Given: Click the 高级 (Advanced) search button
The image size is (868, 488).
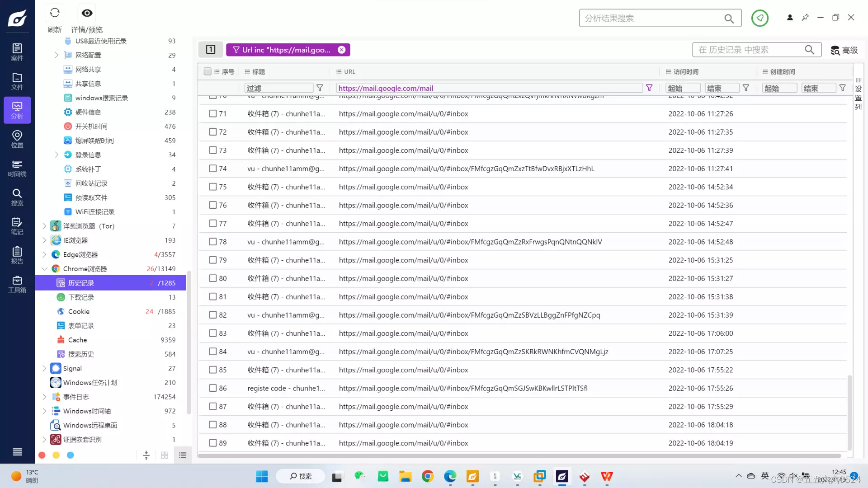Looking at the screenshot, I should point(844,50).
